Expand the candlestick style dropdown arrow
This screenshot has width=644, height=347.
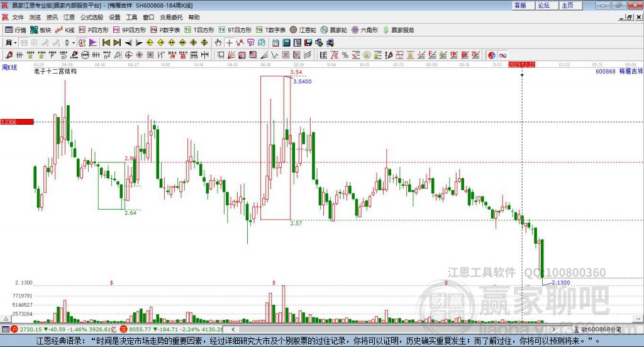click(x=73, y=43)
